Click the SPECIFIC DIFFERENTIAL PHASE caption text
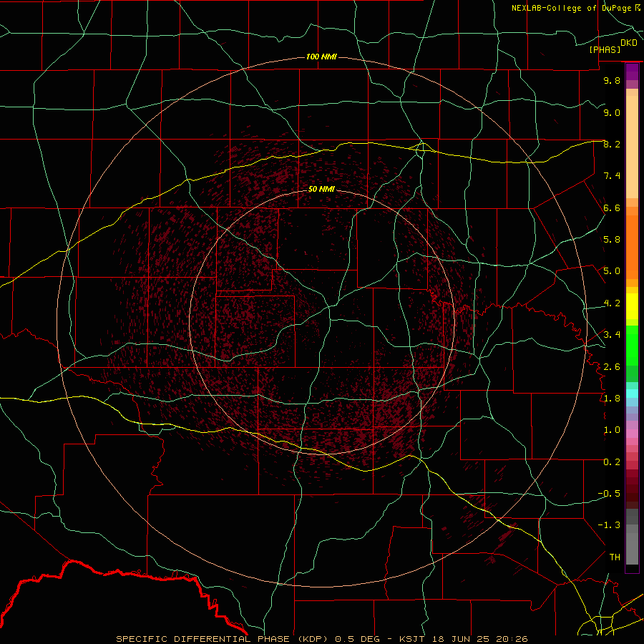This screenshot has width=644, height=644. pyautogui.click(x=203, y=639)
